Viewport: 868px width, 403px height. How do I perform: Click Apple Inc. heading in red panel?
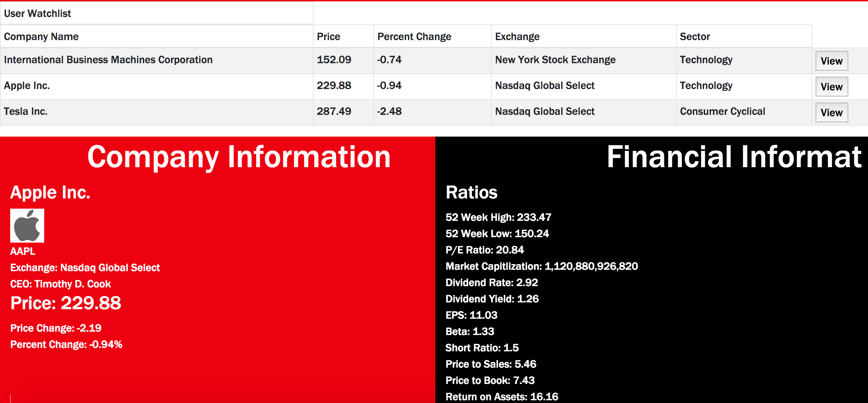(50, 192)
